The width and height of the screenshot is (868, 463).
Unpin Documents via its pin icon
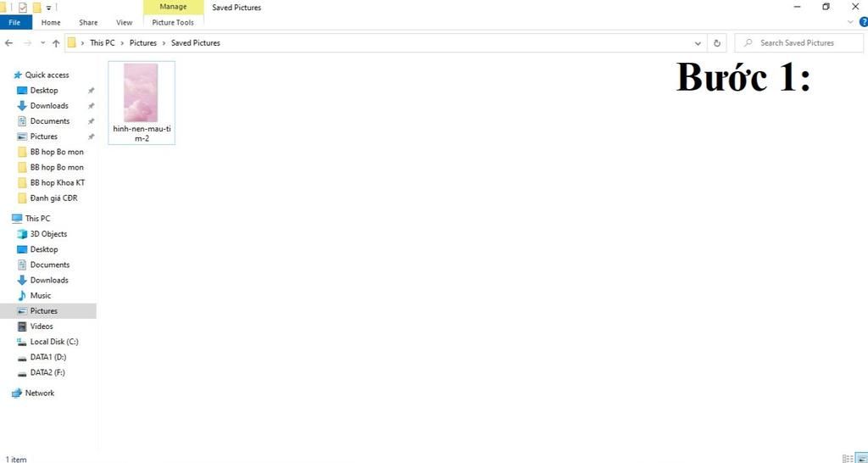click(92, 120)
